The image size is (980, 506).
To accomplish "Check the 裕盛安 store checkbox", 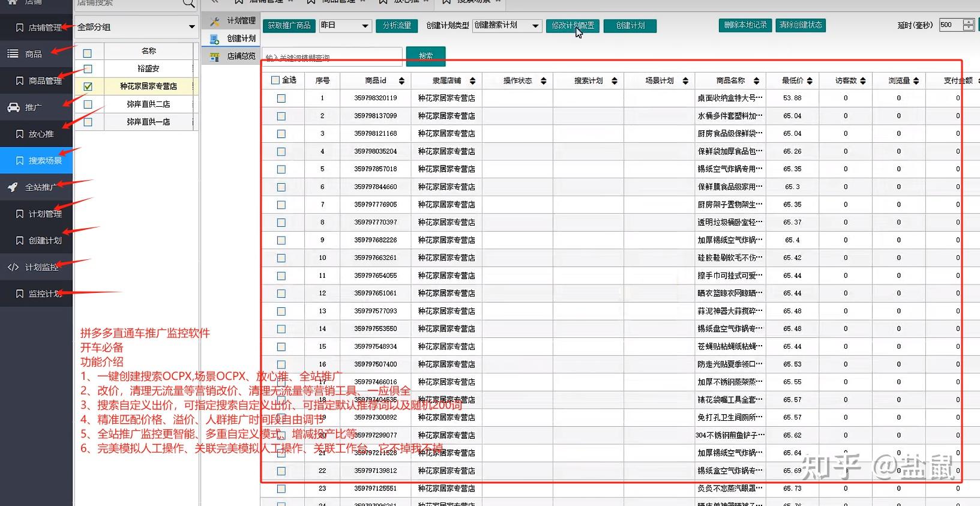I will [x=88, y=68].
